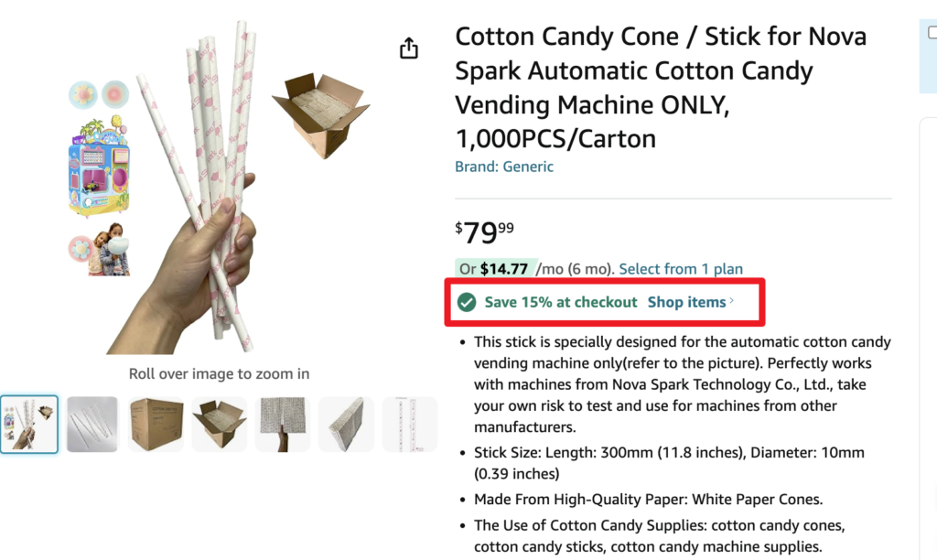
Task: Select the thumbnail of stacked stick bundle
Action: pos(283,425)
